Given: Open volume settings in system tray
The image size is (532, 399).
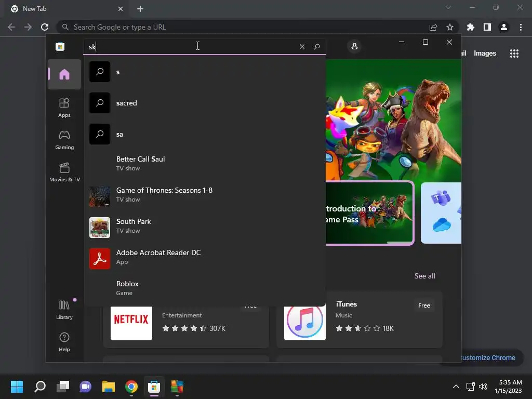Looking at the screenshot, I should click(483, 387).
